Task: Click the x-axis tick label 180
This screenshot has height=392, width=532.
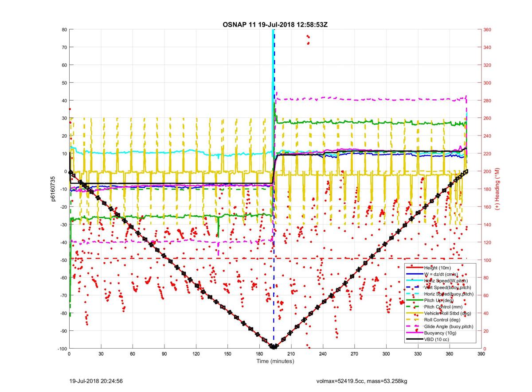Action: point(259,354)
